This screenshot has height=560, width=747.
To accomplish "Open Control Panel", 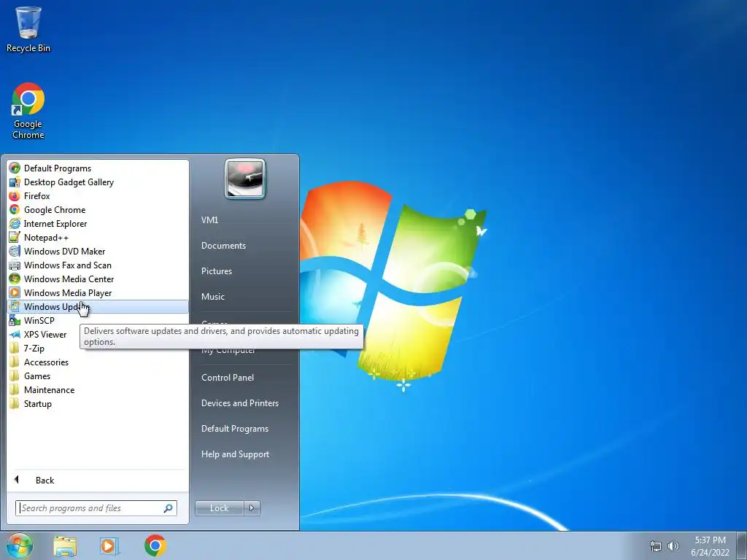I will point(228,378).
